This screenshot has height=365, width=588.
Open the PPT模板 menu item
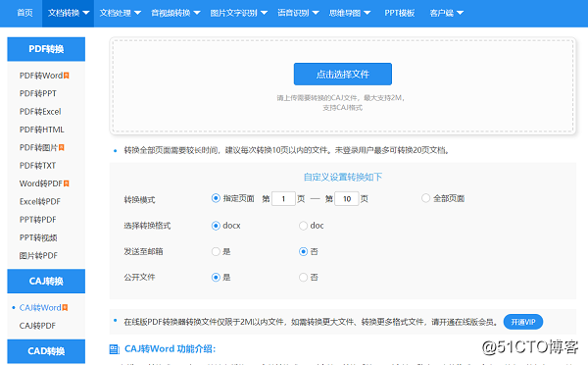pyautogui.click(x=400, y=13)
